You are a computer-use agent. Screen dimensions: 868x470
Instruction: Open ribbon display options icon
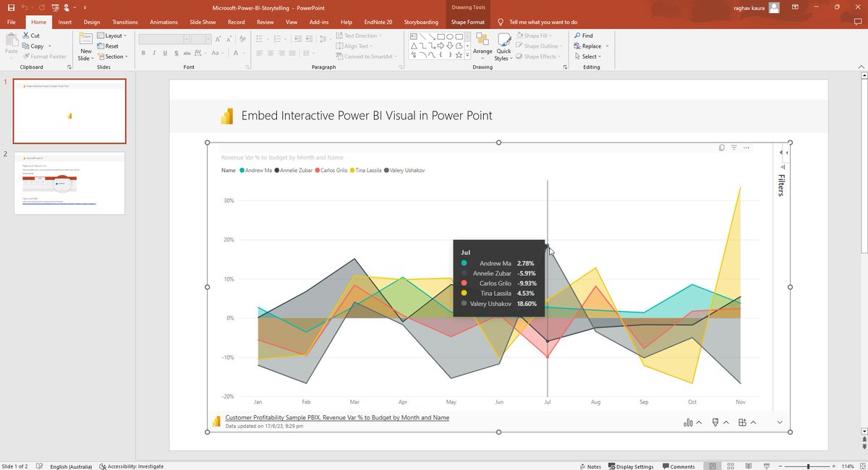click(x=796, y=7)
